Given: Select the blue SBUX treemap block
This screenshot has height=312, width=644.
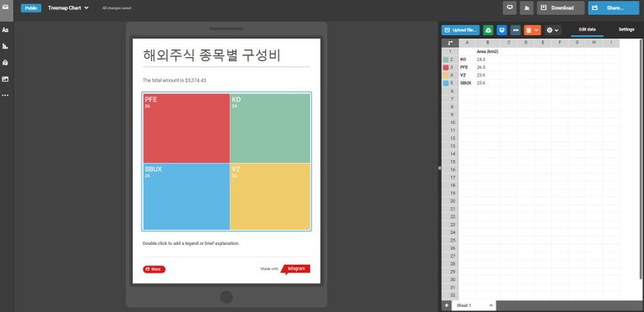Looking at the screenshot, I should pyautogui.click(x=186, y=196).
